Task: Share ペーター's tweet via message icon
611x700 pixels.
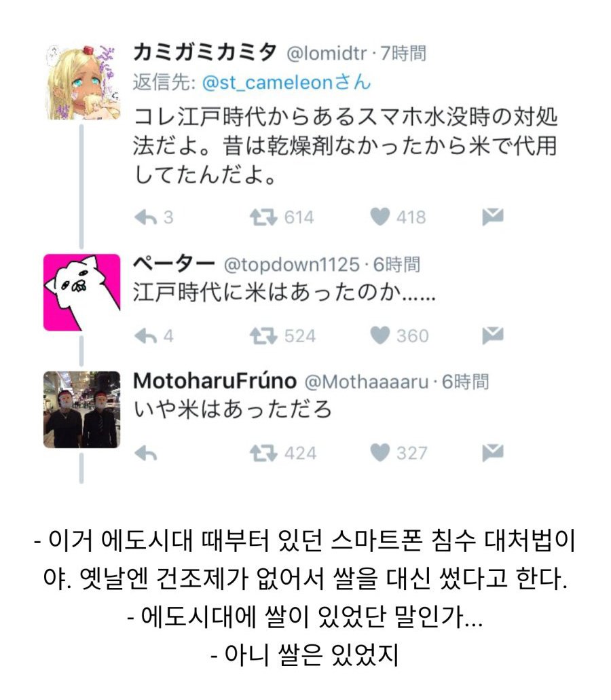Action: pos(493,335)
